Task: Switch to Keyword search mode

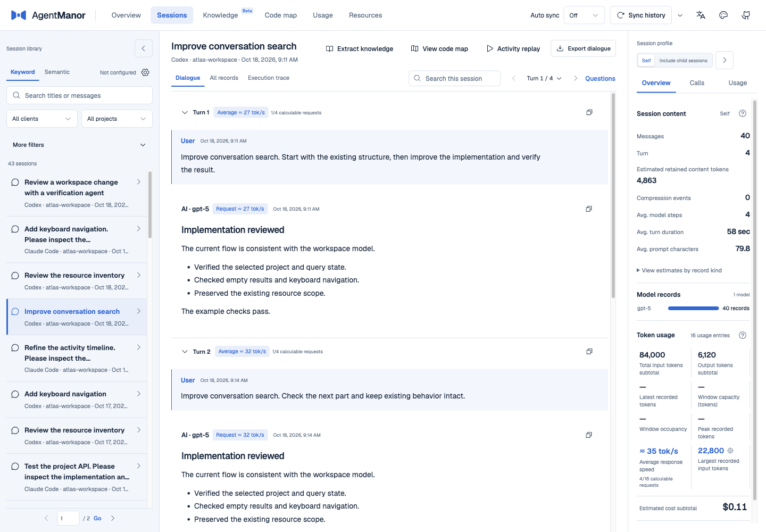Action: point(23,72)
